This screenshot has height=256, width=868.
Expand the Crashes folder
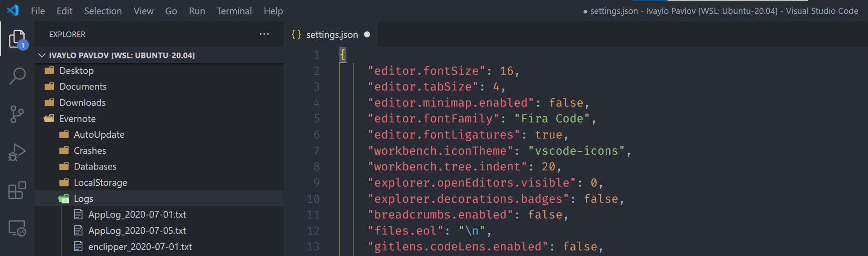coord(159,150)
